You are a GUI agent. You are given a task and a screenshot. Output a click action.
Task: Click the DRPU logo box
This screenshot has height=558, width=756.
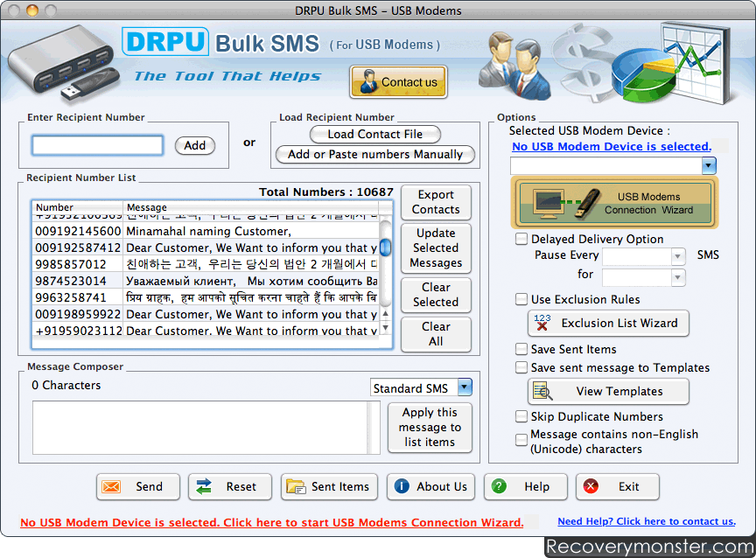point(165,42)
